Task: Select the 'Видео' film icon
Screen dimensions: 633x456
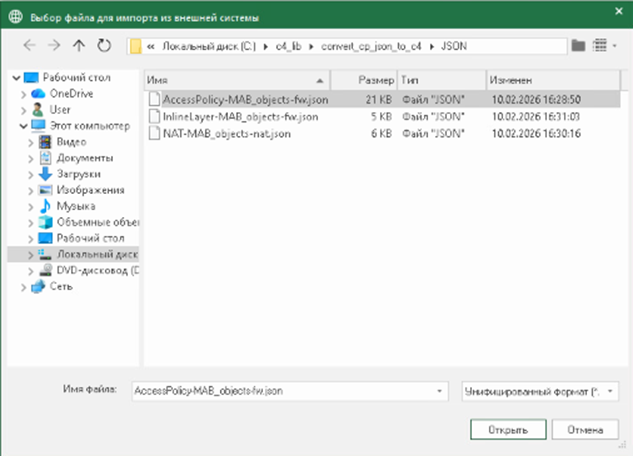Action: [x=45, y=142]
